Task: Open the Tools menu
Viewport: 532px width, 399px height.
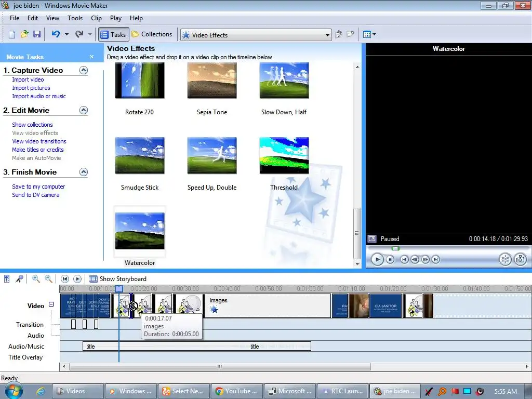Action: pyautogui.click(x=75, y=18)
